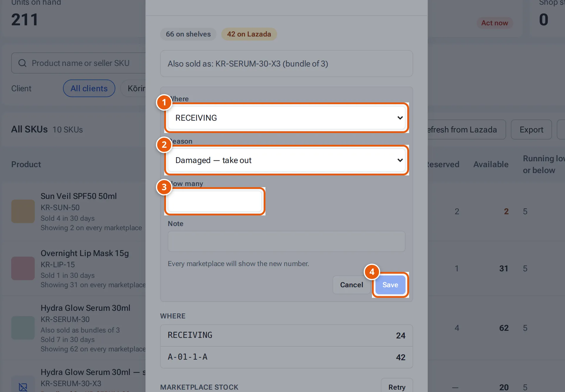Click available count 62 for Hydra Glow Serum
The width and height of the screenshot is (565, 392).
[504, 328]
